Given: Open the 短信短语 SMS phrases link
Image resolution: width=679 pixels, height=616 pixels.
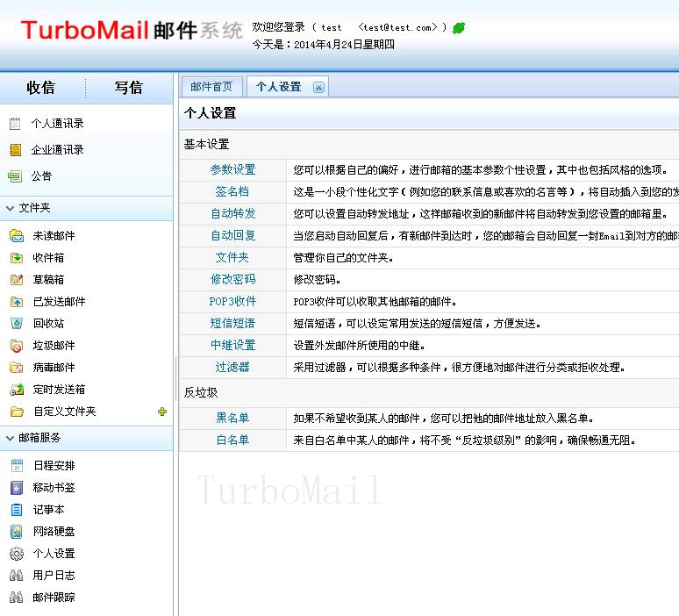Looking at the screenshot, I should (x=232, y=324).
